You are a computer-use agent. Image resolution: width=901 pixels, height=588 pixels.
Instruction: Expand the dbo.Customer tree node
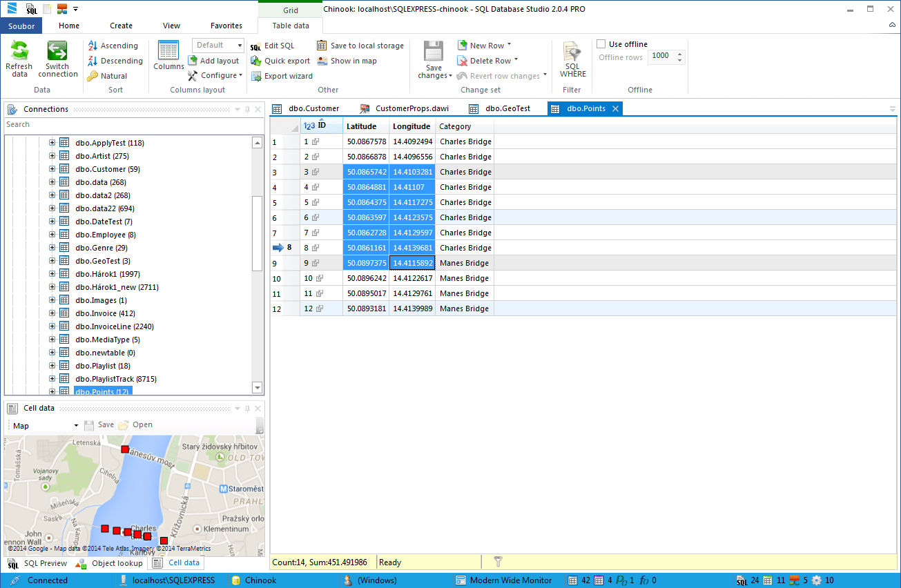click(x=52, y=169)
